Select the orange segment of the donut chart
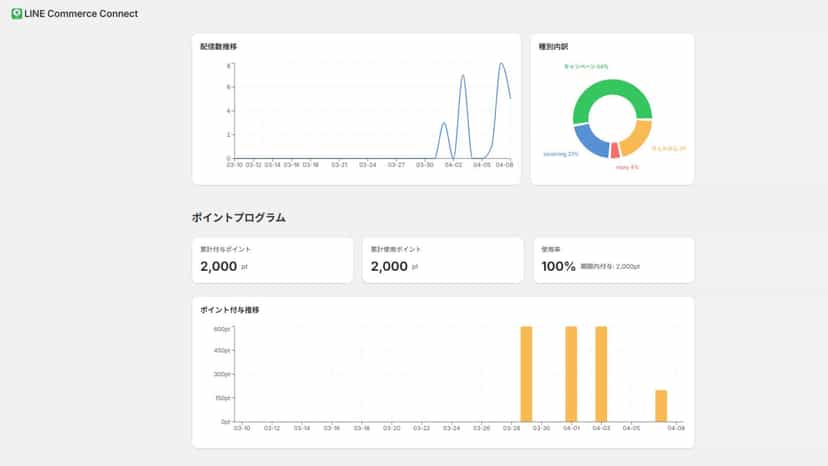 [637, 138]
